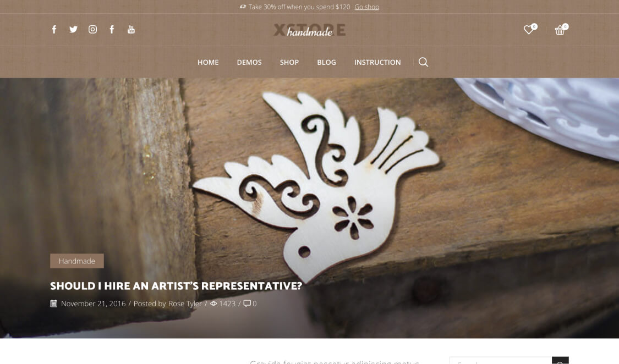Open the Twitter social icon
Image resolution: width=619 pixels, height=364 pixels.
point(73,30)
